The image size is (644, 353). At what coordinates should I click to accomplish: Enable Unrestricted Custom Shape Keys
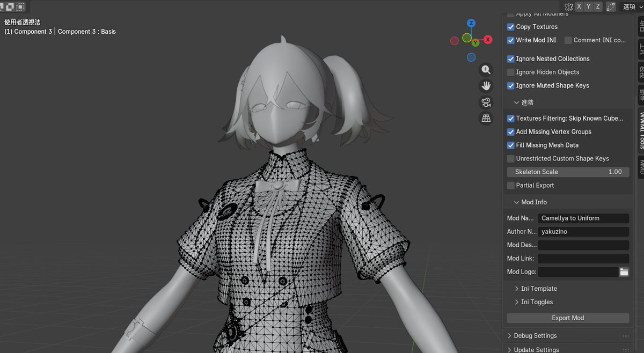click(x=510, y=159)
